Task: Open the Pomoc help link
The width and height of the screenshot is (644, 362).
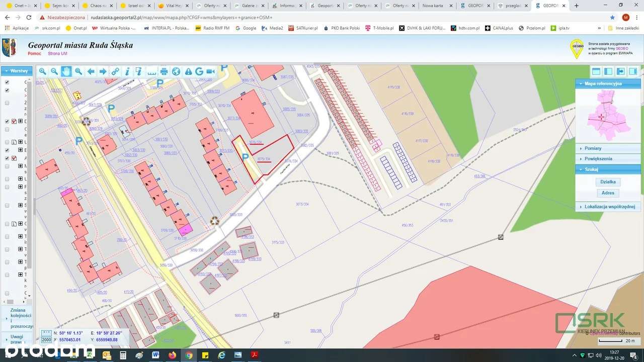Action: pos(35,53)
